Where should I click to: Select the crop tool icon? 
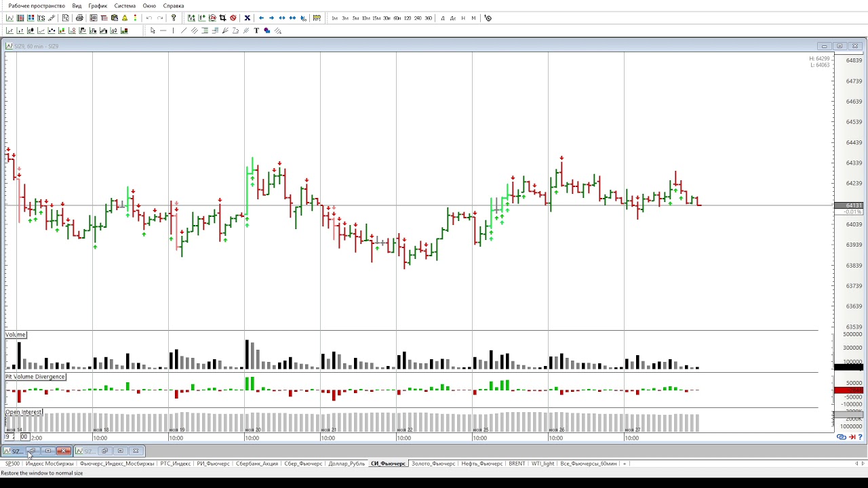(222, 18)
